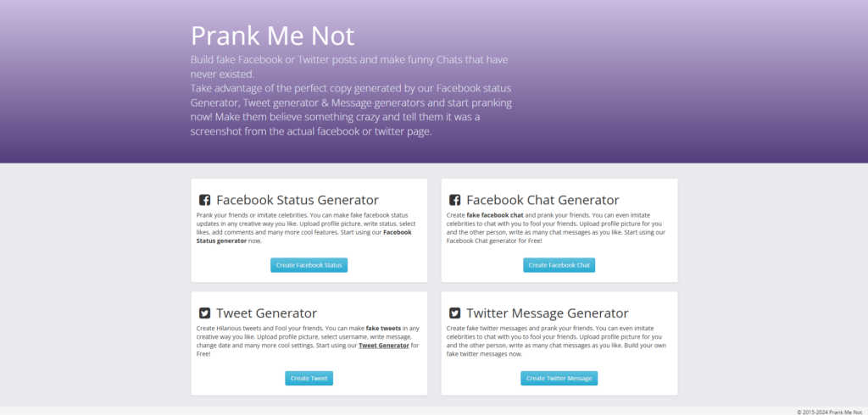Hit the Create Tweet button
Screen dimensions: 868x415
309,379
